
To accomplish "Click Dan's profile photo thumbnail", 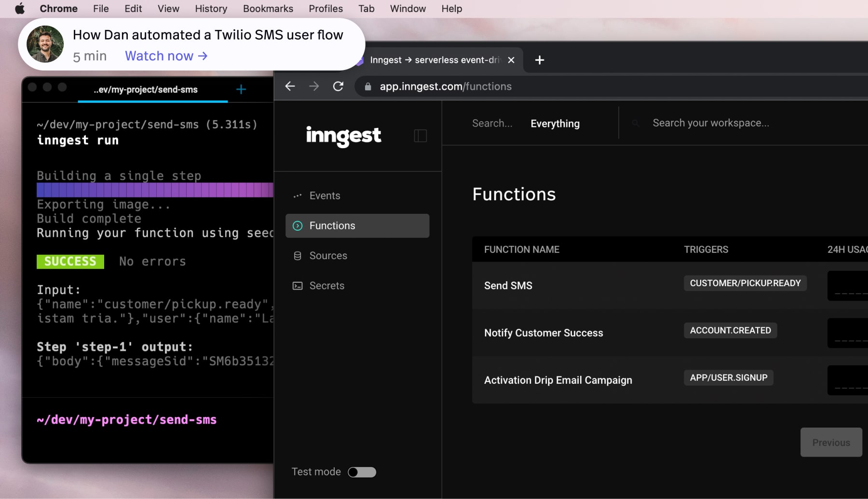I will (x=45, y=44).
